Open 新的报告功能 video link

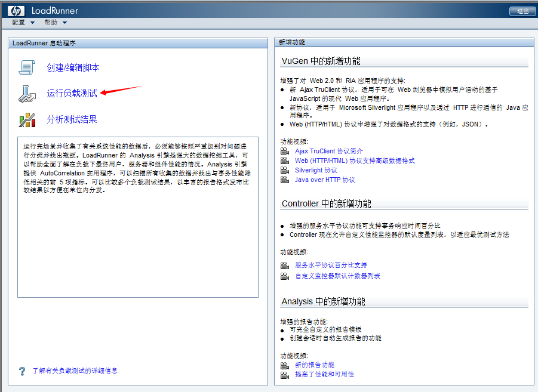coord(315,365)
